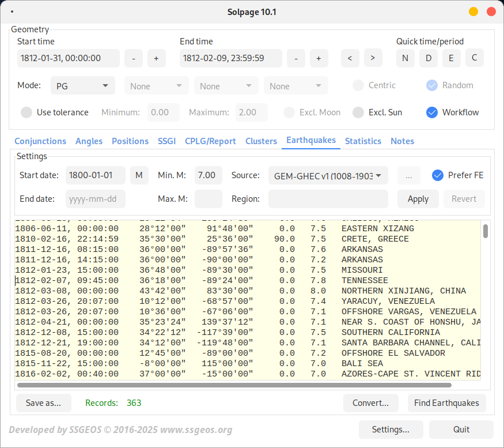Click the previous period arrow
The height and width of the screenshot is (448, 504).
point(350,58)
